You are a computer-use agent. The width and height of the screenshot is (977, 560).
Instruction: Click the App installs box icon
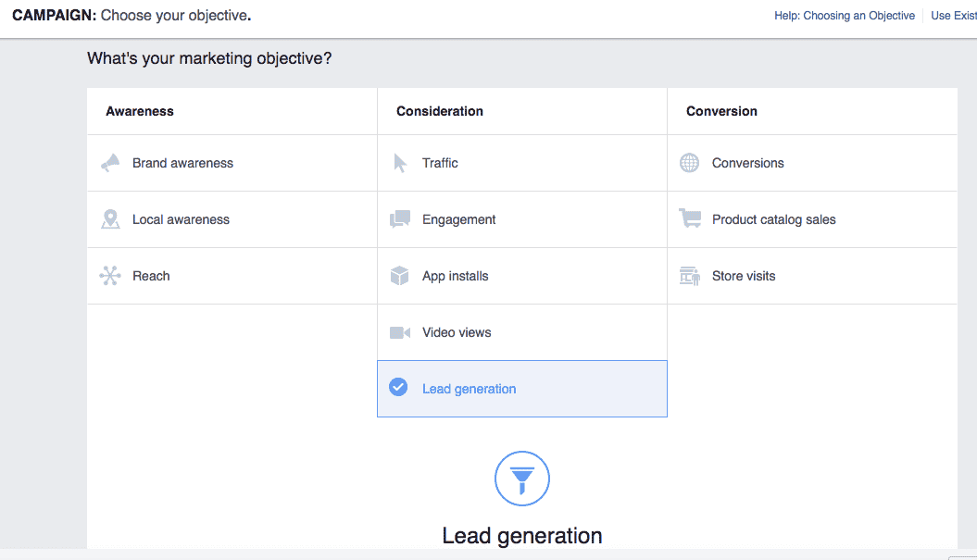click(400, 276)
